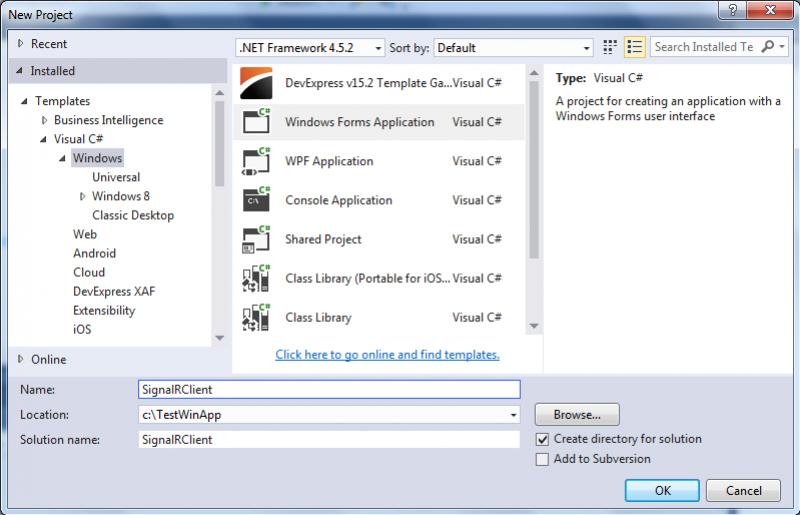Select the WPF Application template name
Image resolution: width=800 pixels, height=515 pixels.
click(329, 161)
